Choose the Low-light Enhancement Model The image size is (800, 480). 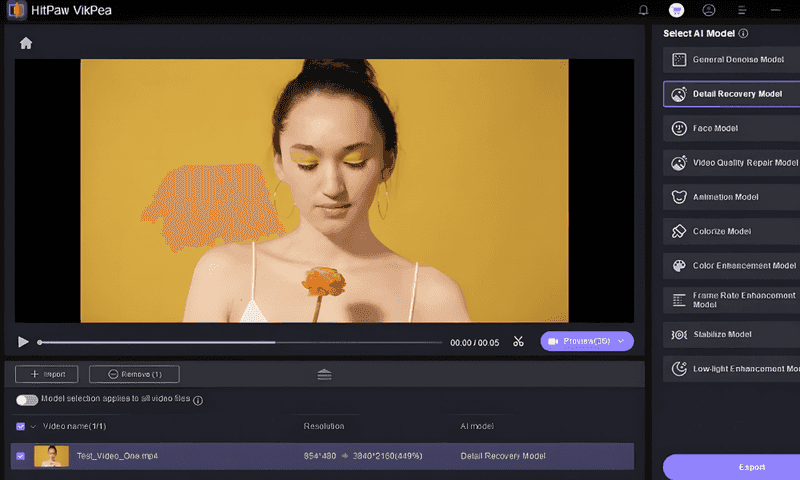732,369
